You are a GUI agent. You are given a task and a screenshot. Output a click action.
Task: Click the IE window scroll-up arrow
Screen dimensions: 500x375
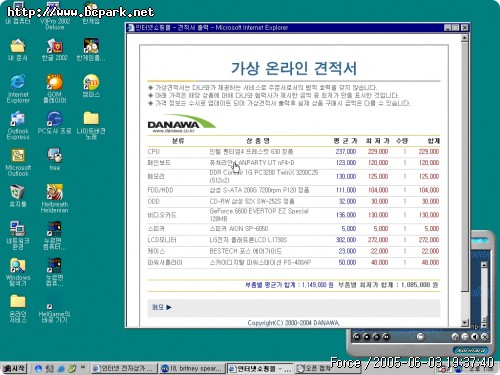(465, 38)
